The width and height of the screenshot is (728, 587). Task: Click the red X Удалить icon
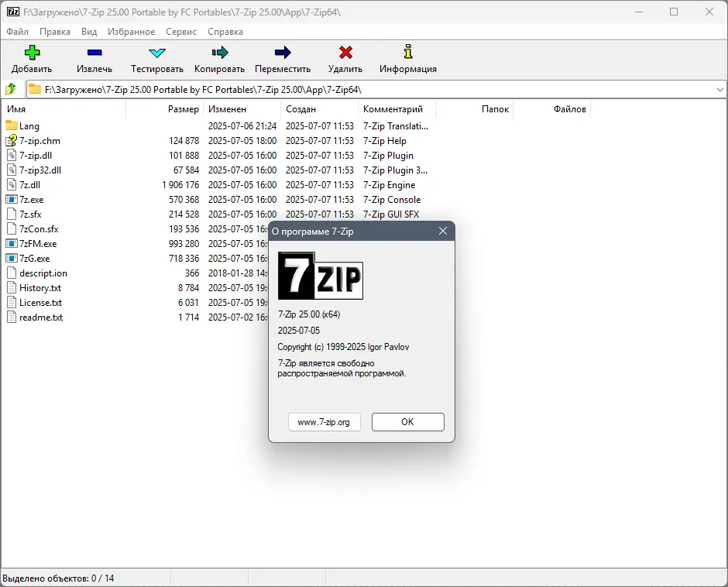click(x=345, y=53)
